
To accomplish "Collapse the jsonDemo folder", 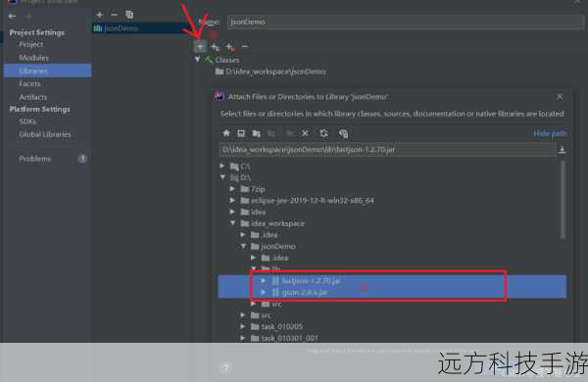I will pyautogui.click(x=243, y=246).
